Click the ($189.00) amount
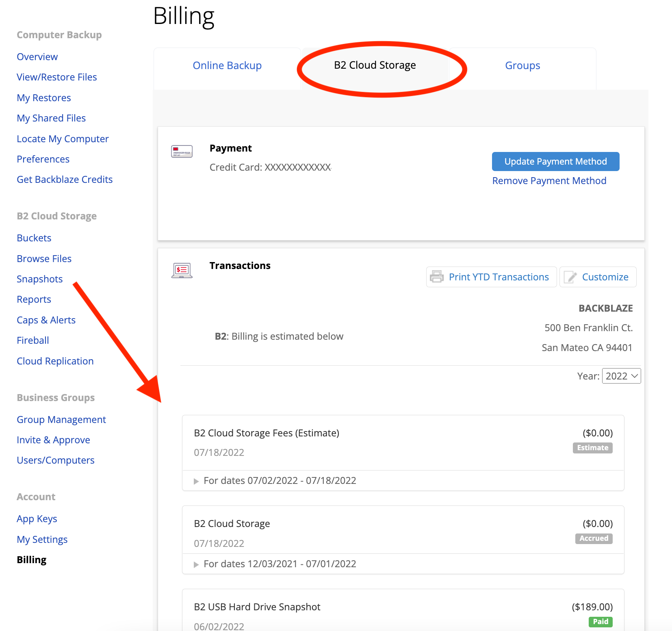Image resolution: width=672 pixels, height=631 pixels. [x=592, y=607]
